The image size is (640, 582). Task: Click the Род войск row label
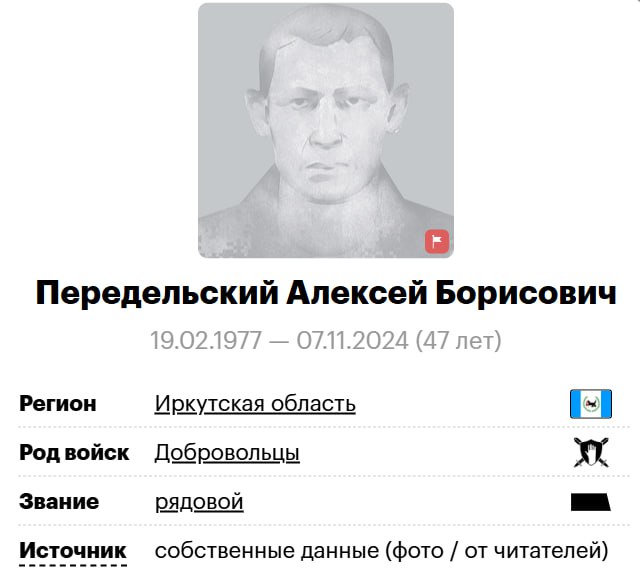pos(74,453)
